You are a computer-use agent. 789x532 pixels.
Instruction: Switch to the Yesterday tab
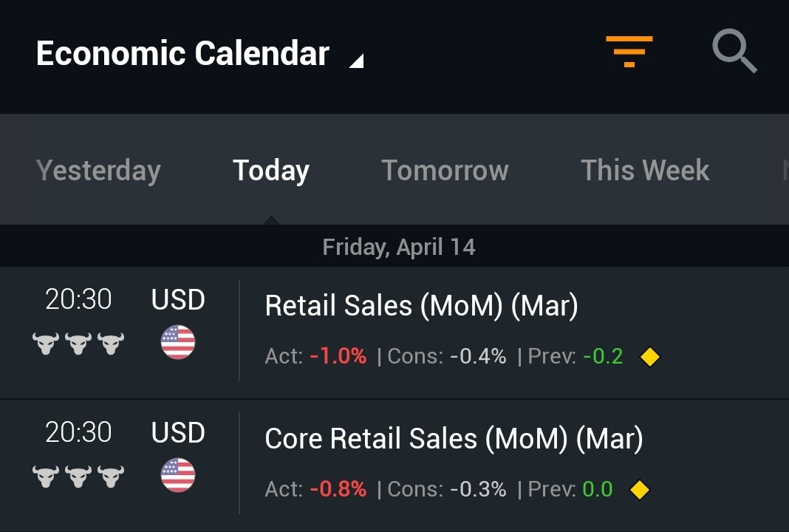(x=98, y=171)
